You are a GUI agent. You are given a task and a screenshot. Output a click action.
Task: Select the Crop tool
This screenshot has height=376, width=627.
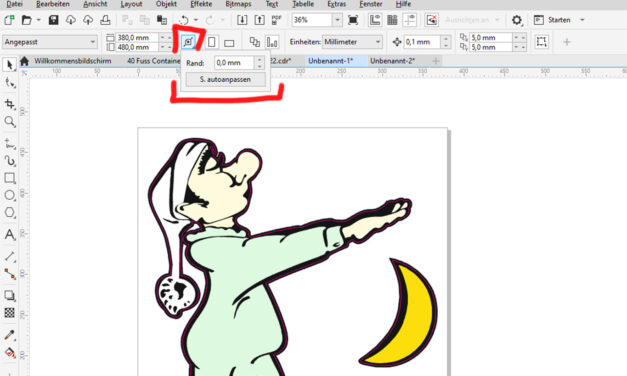click(10, 104)
